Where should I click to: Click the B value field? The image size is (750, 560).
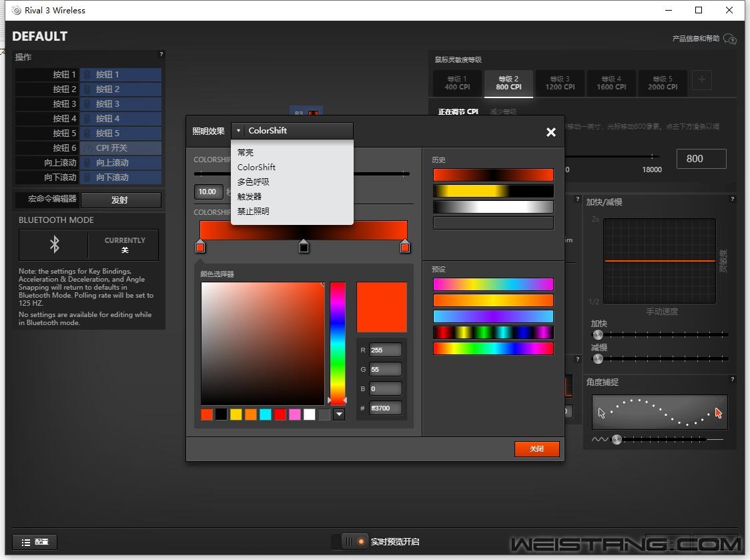coord(386,388)
